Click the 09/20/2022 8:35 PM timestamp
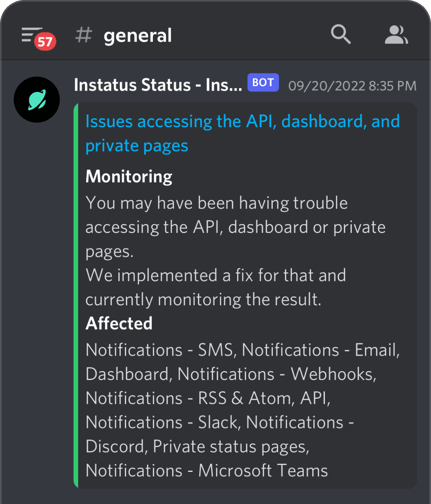The height and width of the screenshot is (504, 431). pyautogui.click(x=352, y=86)
